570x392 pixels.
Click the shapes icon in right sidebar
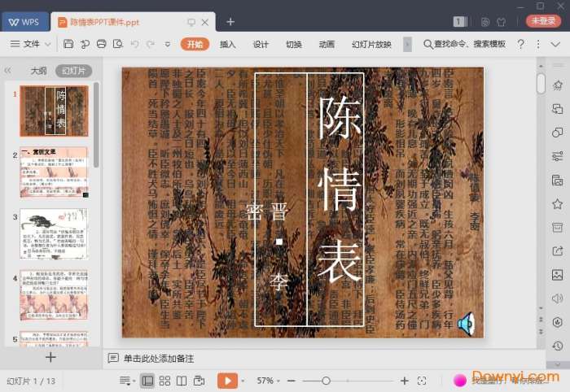pyautogui.click(x=557, y=133)
